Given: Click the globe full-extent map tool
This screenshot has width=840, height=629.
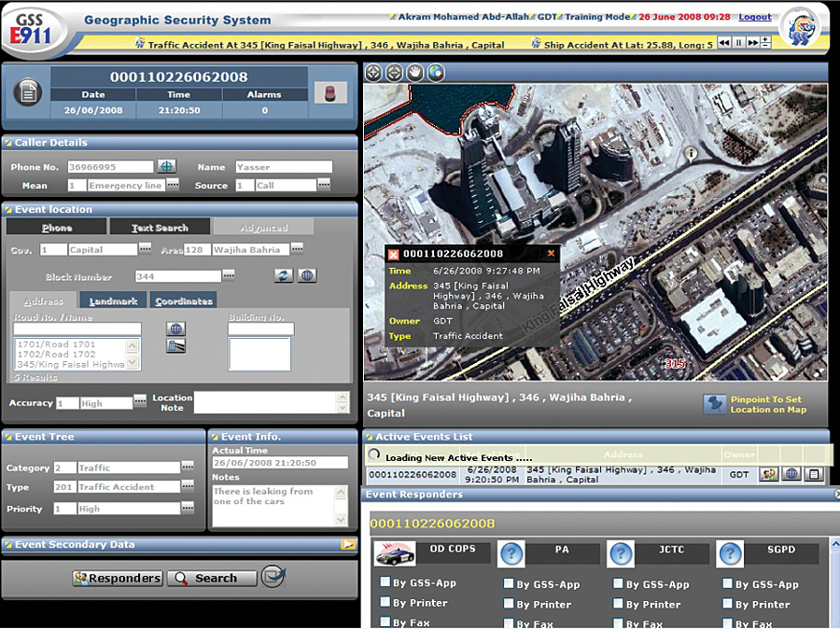Looking at the screenshot, I should pyautogui.click(x=436, y=73).
